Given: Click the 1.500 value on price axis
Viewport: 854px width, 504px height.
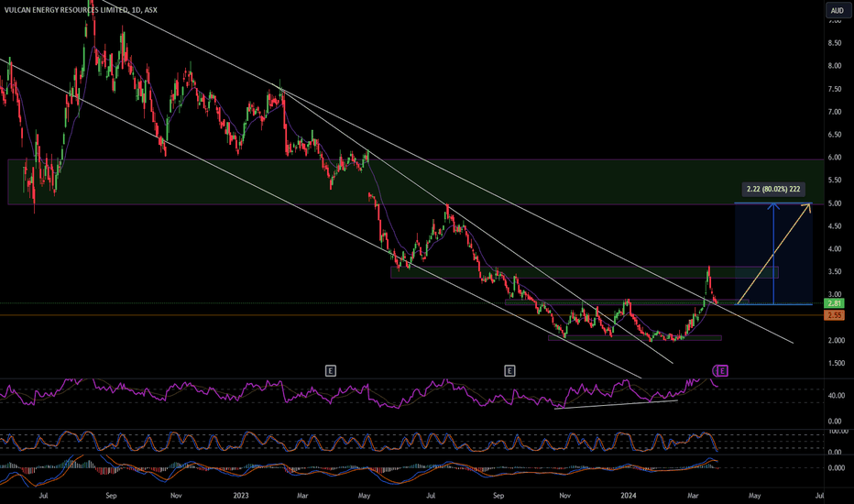Looking at the screenshot, I should [836, 363].
